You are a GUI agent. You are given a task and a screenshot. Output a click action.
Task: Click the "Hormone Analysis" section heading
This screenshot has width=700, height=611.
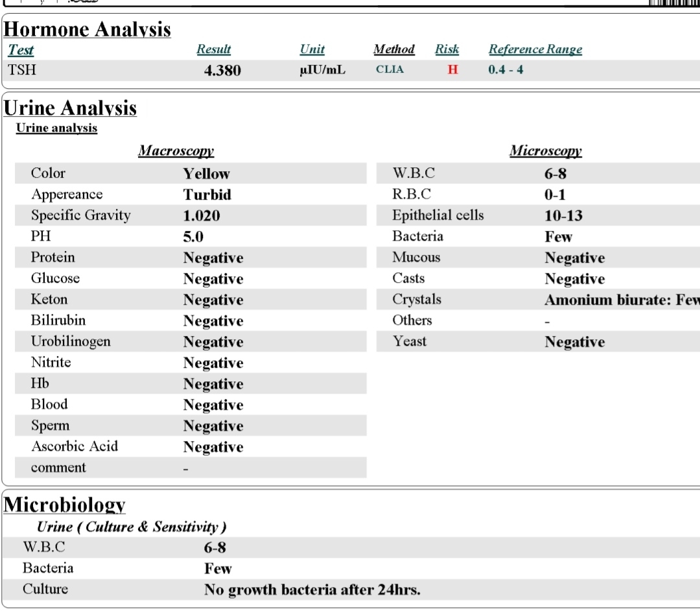[x=87, y=29]
